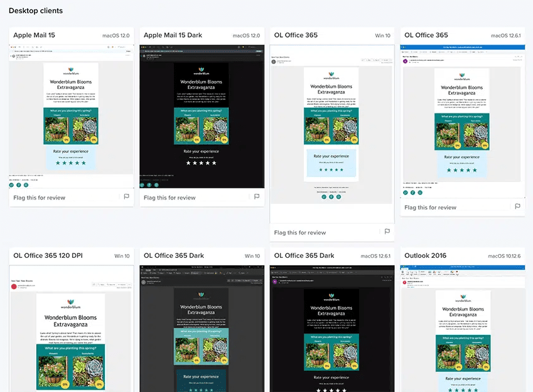Viewport: 533px width, 392px height.
Task: Click the 'Outlook 2016' card title
Action: pyautogui.click(x=426, y=256)
